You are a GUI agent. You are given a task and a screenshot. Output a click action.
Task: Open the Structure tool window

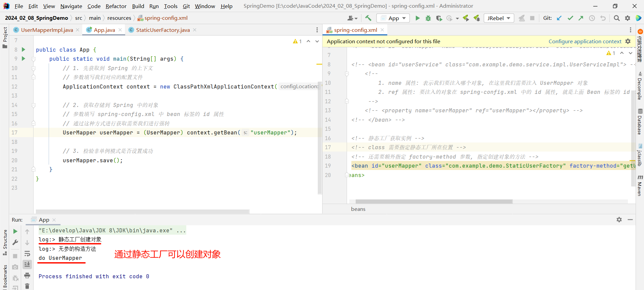tap(5, 242)
